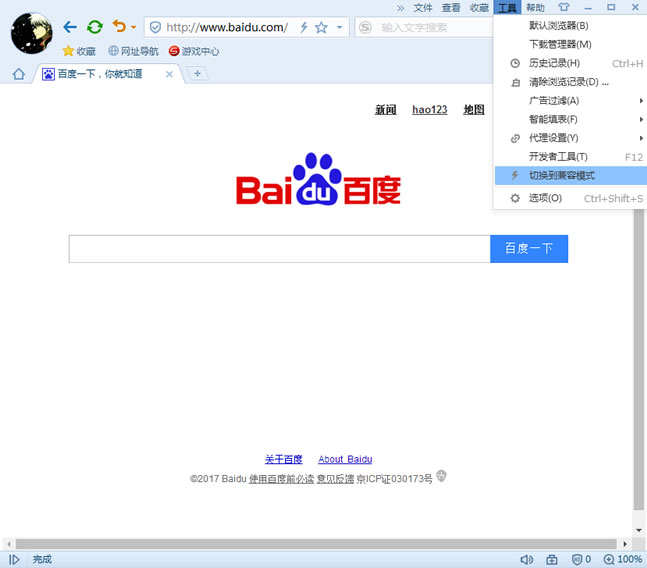Viewport: 647px width, 568px height.
Task: Click the orange undo-close-tab icon
Action: 120,27
